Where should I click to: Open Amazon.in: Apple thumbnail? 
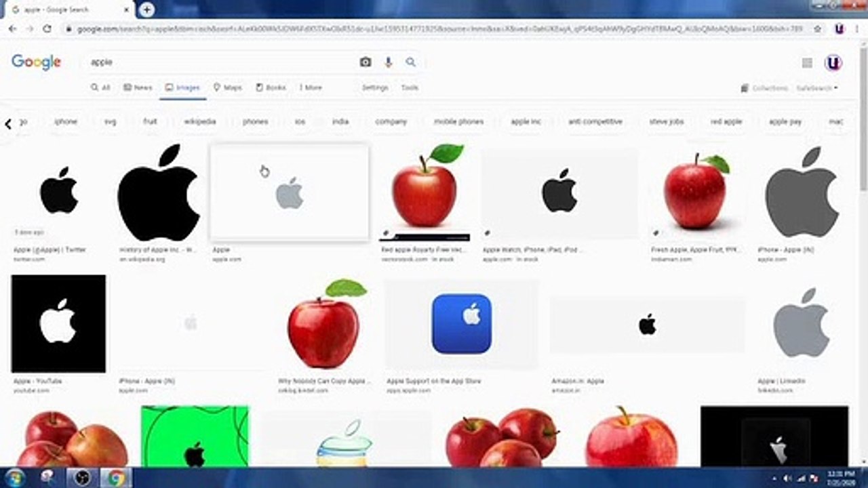tap(647, 325)
